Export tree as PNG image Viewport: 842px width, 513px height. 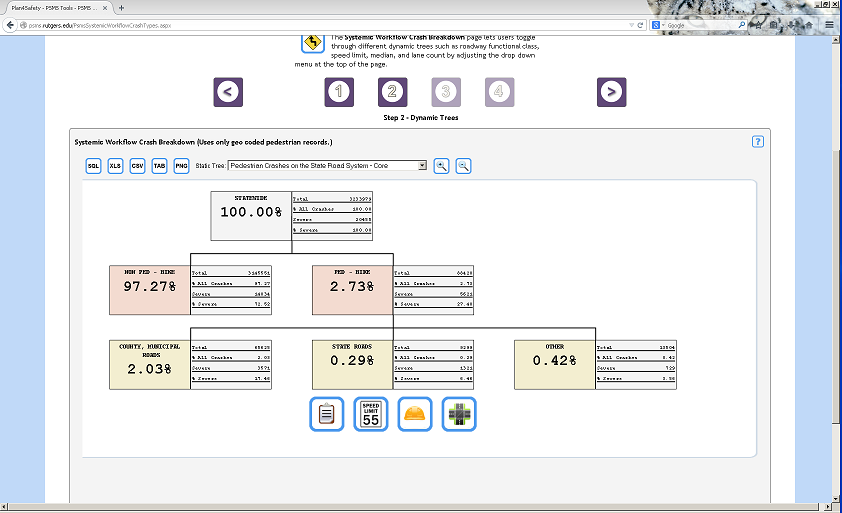pyautogui.click(x=182, y=166)
